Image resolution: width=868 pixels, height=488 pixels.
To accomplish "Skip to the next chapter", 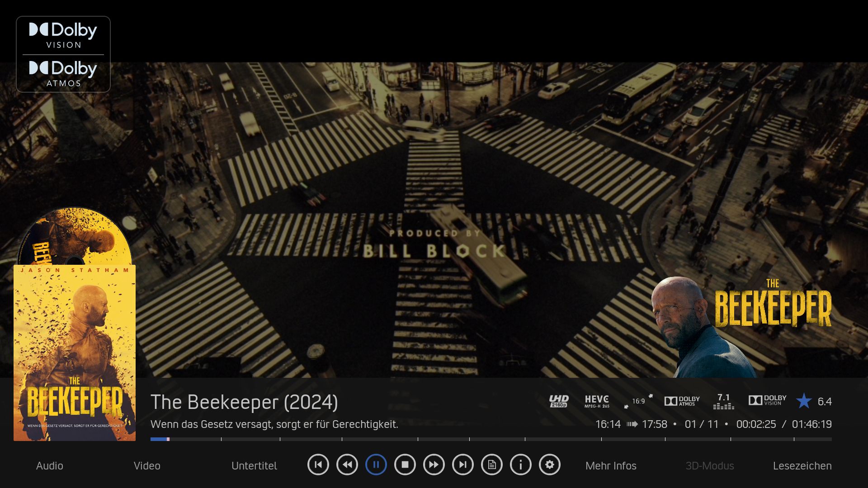I will click(x=463, y=465).
